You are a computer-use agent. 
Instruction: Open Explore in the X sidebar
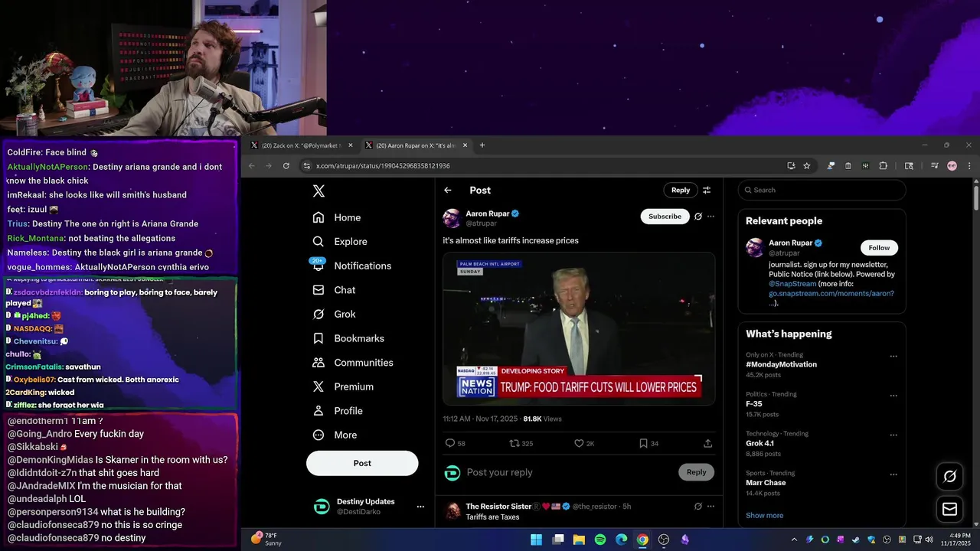(340, 241)
